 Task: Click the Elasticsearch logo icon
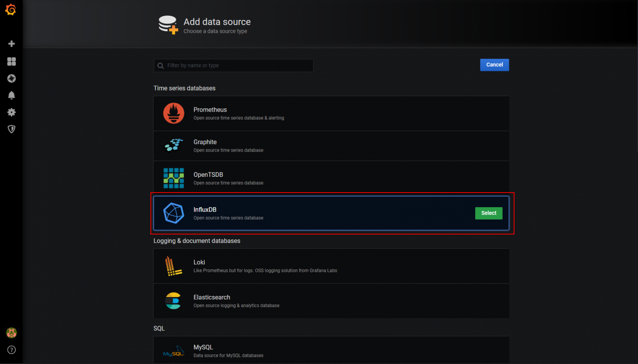coord(173,301)
